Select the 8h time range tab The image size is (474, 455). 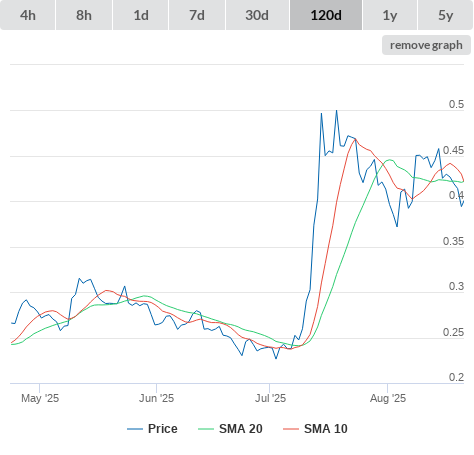coord(84,15)
